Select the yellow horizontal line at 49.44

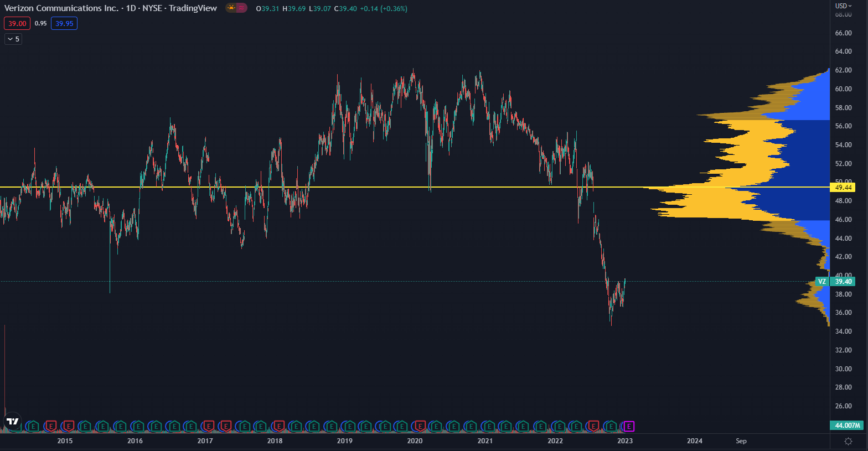pos(332,187)
